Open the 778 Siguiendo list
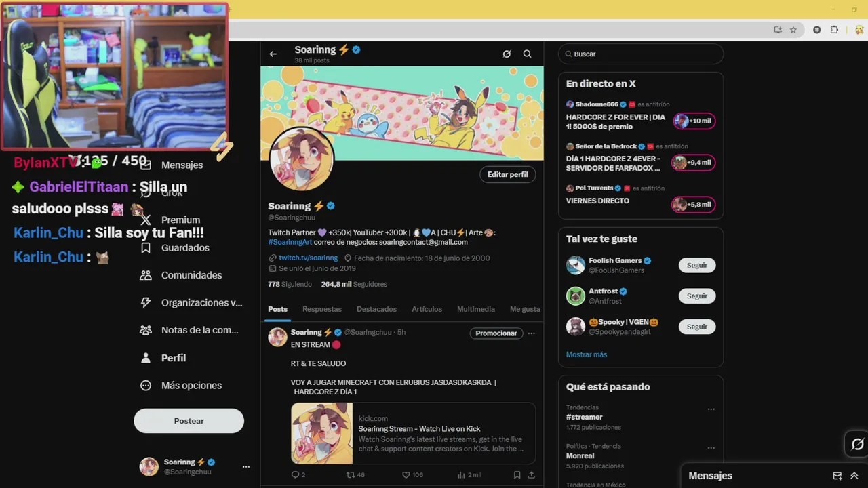Viewport: 868px width, 488px height. (290, 284)
